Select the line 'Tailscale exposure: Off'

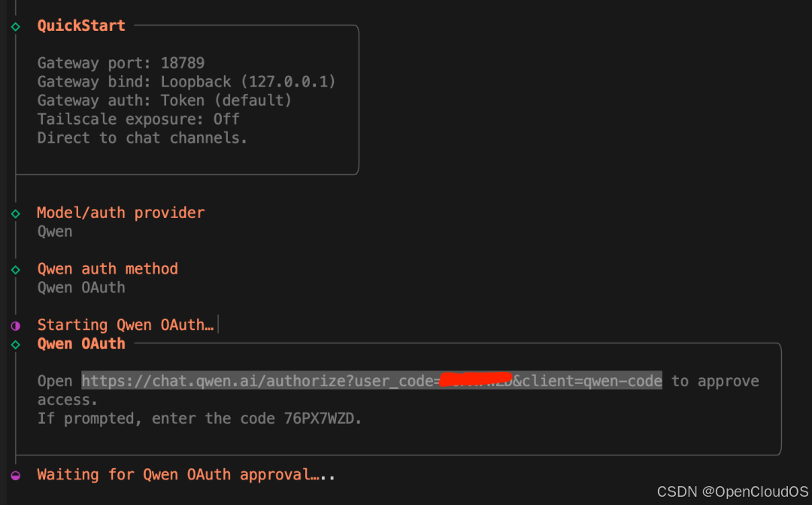[x=138, y=119]
